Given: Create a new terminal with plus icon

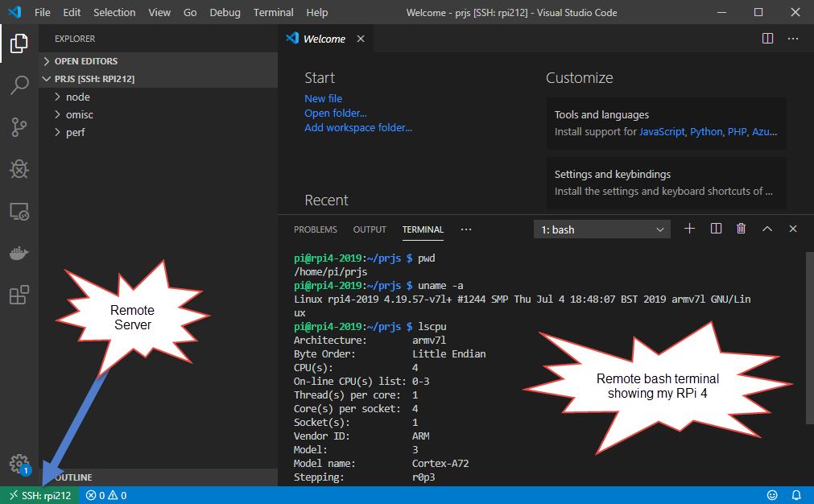Looking at the screenshot, I should (689, 229).
